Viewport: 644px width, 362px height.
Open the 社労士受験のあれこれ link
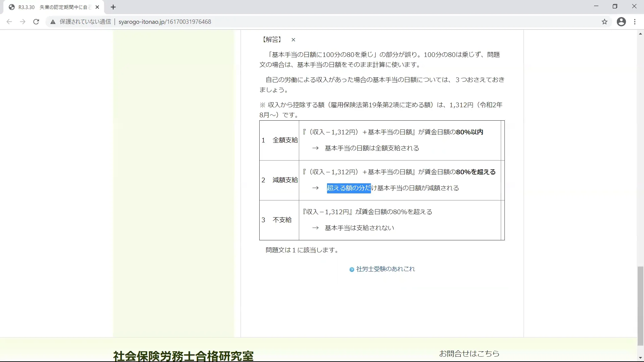coord(385,269)
